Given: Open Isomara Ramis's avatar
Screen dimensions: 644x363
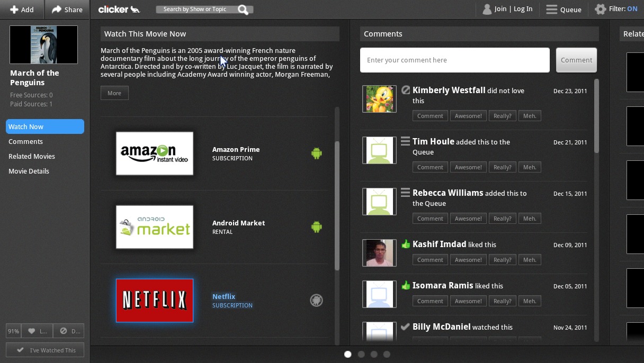Looking at the screenshot, I should click(379, 294).
